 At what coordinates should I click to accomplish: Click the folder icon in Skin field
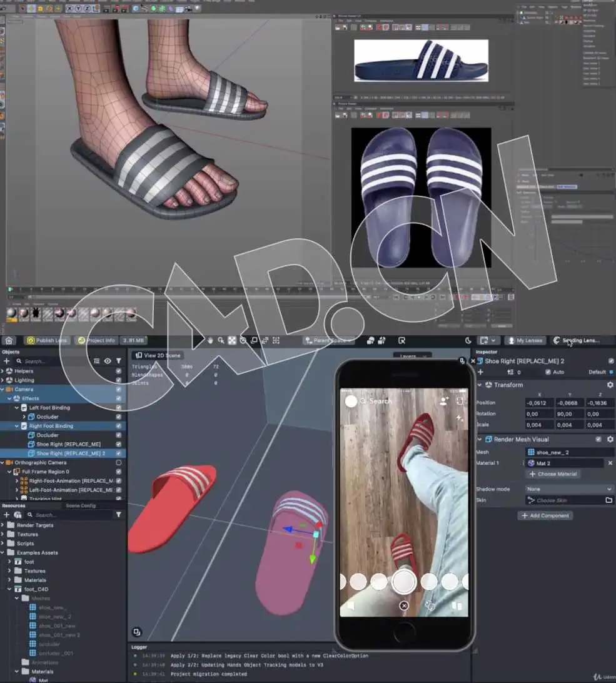[x=608, y=500]
